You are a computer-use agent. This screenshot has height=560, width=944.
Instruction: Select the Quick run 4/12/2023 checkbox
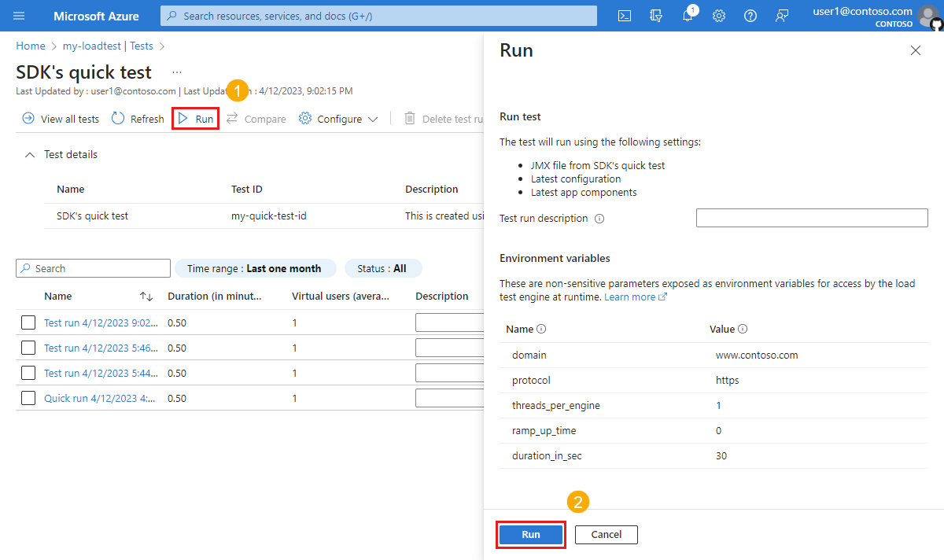28,397
